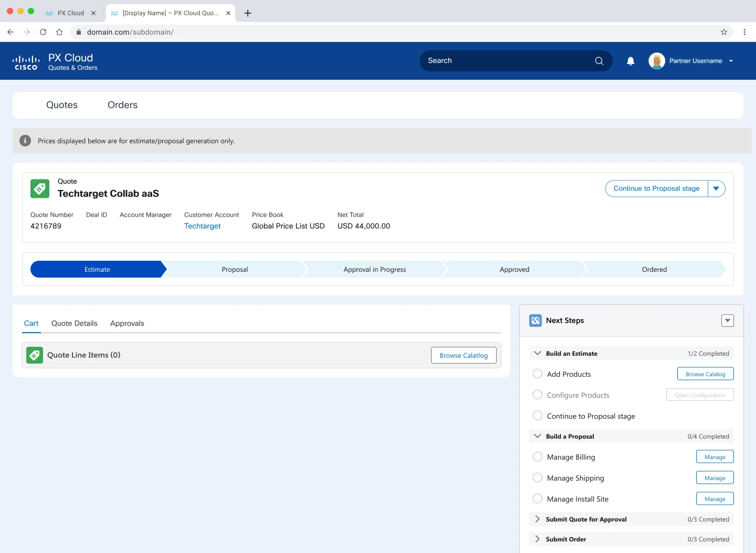Click the Browse Calatlog button in Quote Line Items
The image size is (756, 553).
point(464,355)
